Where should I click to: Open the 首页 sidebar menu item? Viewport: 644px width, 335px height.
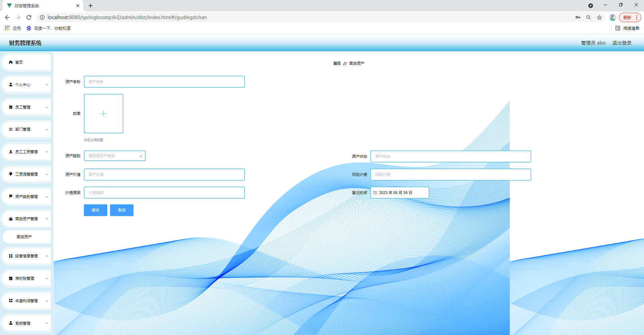pyautogui.click(x=26, y=62)
